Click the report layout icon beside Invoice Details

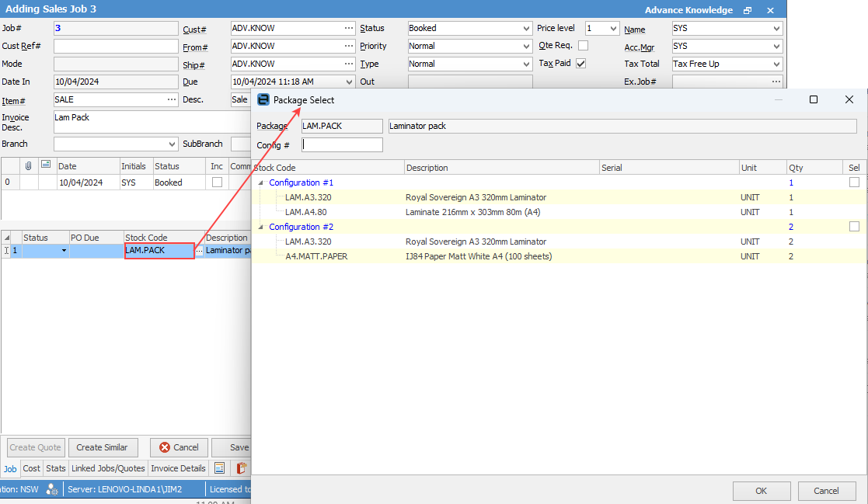coord(220,468)
